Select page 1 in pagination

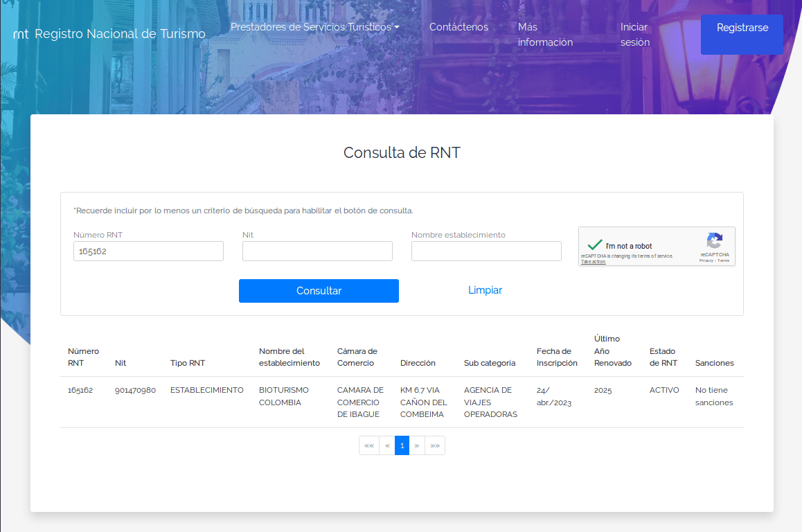point(402,445)
